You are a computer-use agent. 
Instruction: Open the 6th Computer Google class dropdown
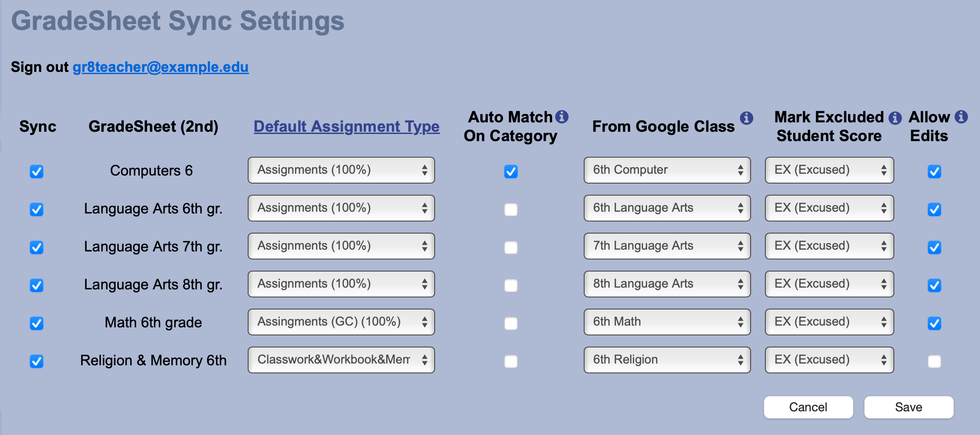click(x=667, y=170)
